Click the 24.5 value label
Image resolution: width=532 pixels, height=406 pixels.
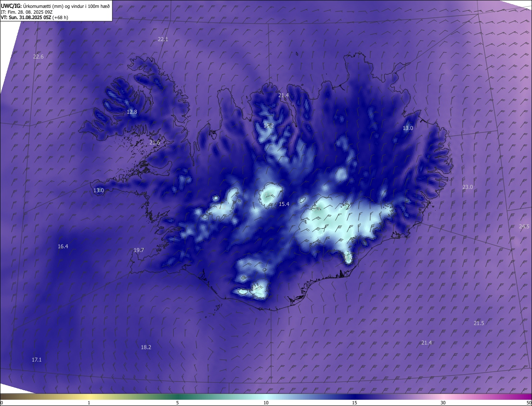(x=524, y=226)
